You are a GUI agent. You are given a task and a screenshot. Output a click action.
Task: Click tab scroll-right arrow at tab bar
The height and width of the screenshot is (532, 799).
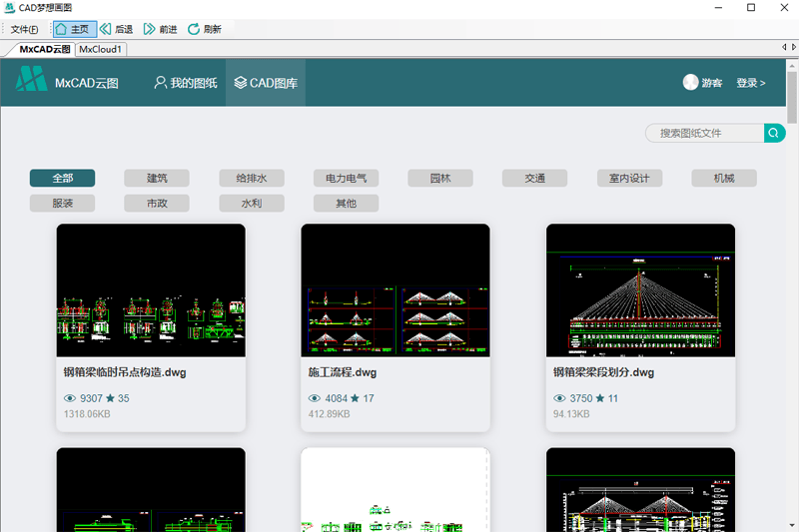[792, 48]
